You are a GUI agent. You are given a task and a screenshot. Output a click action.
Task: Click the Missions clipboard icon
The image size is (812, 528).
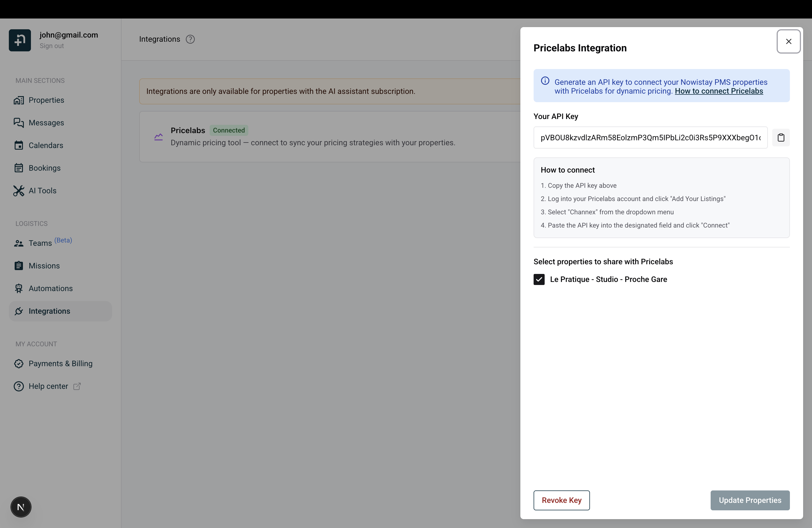(19, 266)
